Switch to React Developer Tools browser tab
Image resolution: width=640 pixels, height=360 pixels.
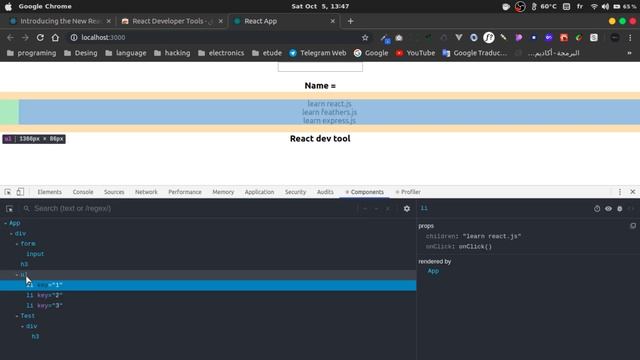coord(171,21)
